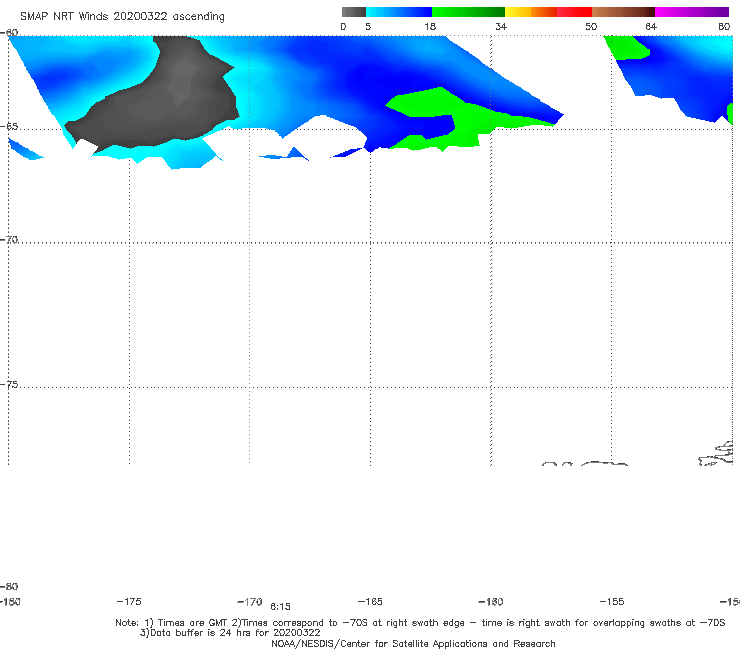Click the note line starting 'Note: 1) Times are GMT'
Screen dimensions: 740x650
(x=420, y=623)
